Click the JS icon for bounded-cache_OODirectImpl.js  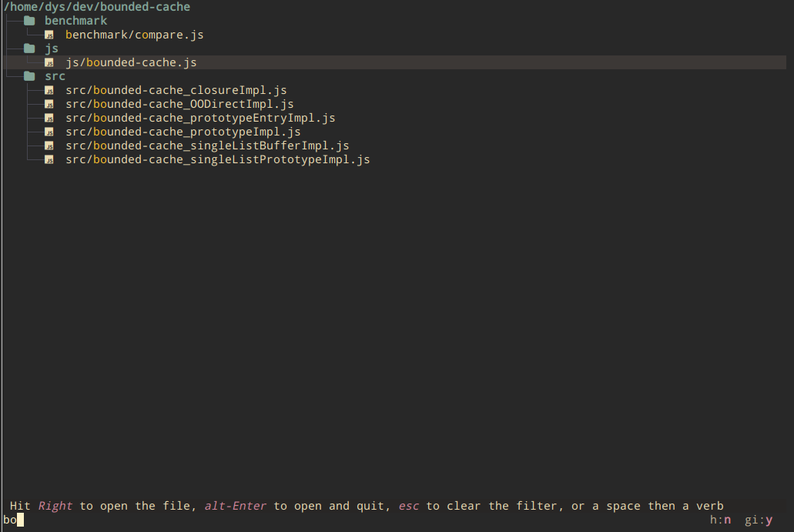49,103
